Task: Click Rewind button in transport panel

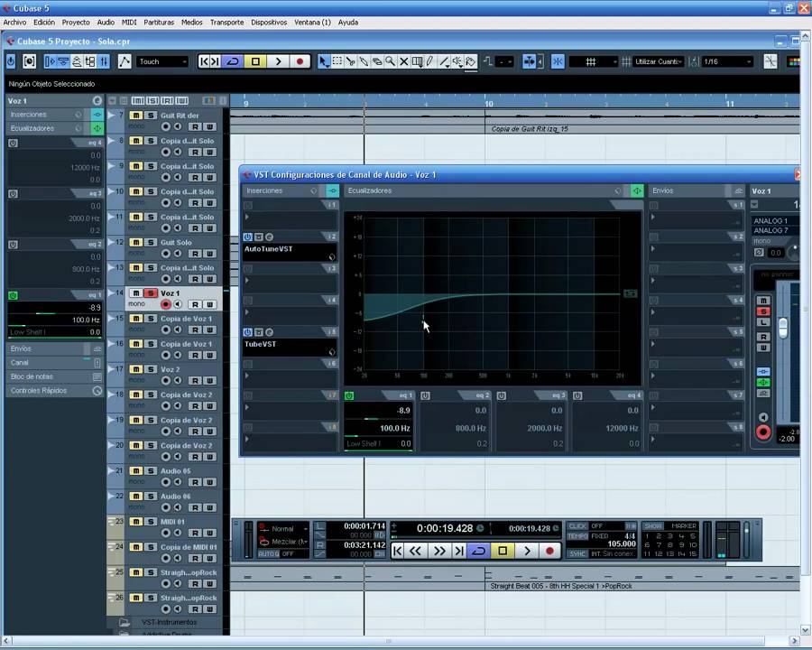Action: click(x=415, y=551)
